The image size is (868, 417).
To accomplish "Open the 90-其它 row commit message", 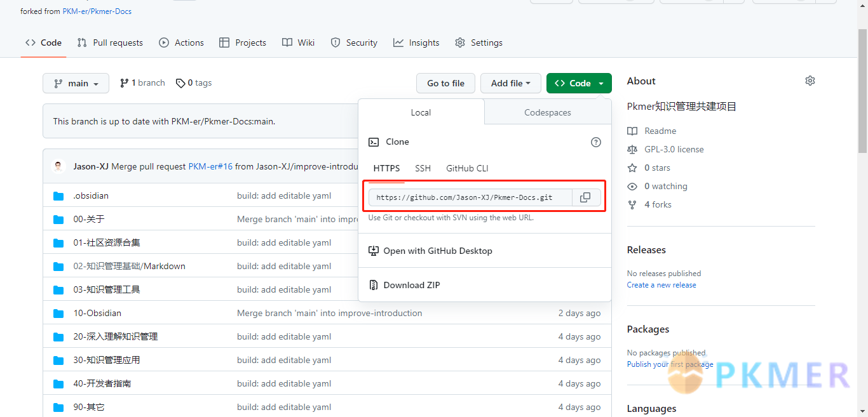I will [x=284, y=407].
